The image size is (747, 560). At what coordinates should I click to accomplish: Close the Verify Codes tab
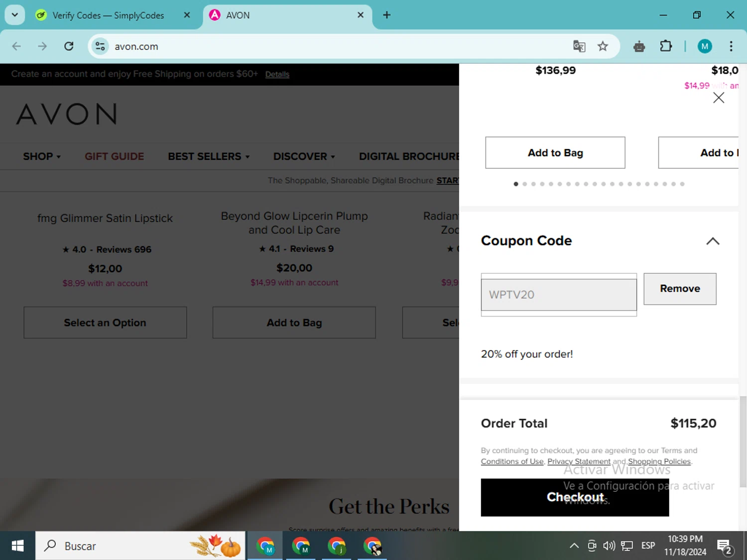[187, 15]
